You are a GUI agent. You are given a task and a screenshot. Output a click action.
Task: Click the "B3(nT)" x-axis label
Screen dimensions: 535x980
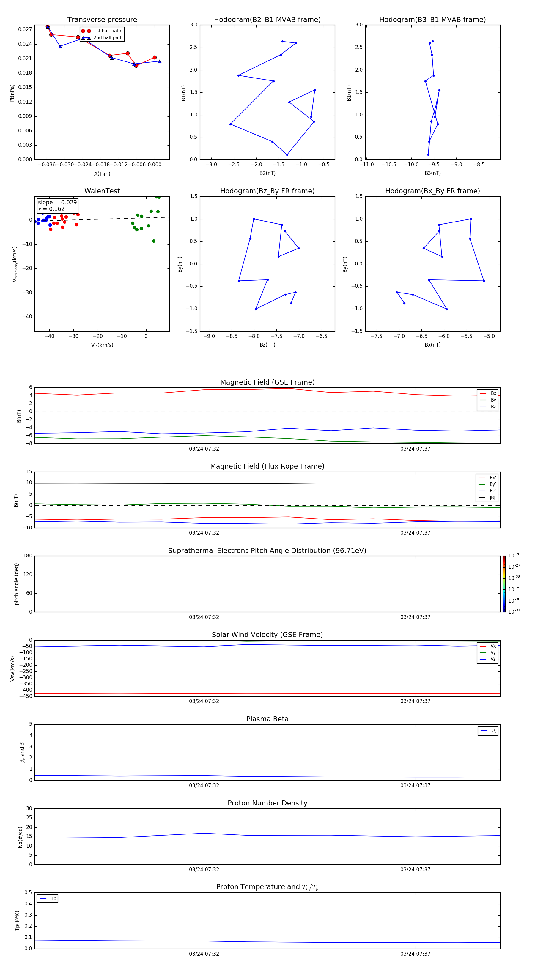coord(432,173)
